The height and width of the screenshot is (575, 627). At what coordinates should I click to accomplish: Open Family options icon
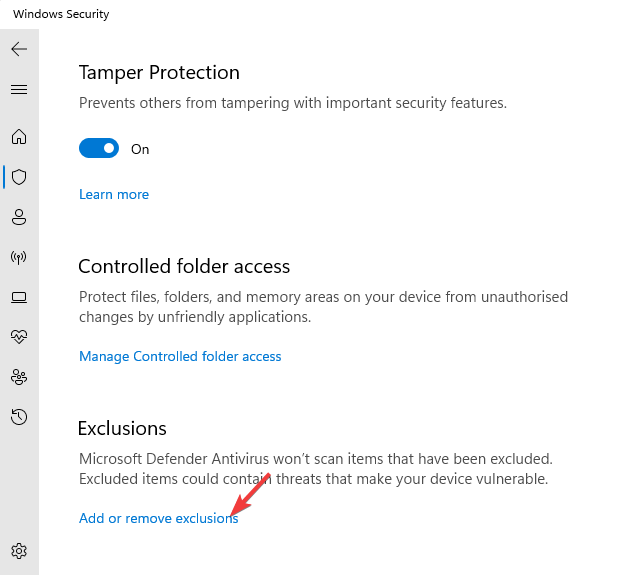point(19,377)
